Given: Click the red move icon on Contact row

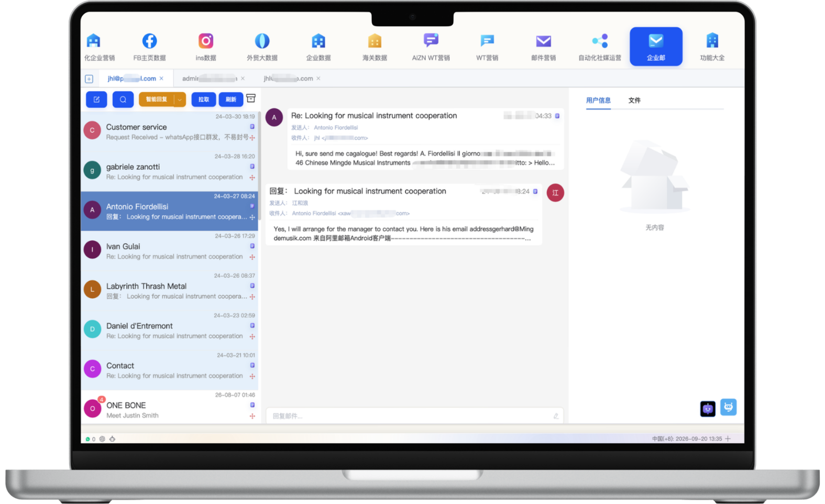Looking at the screenshot, I should click(252, 376).
